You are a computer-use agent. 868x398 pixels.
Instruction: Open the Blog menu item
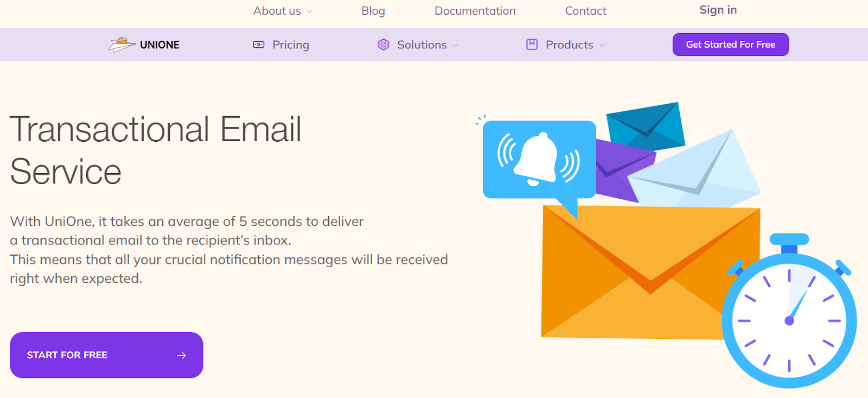pos(373,11)
